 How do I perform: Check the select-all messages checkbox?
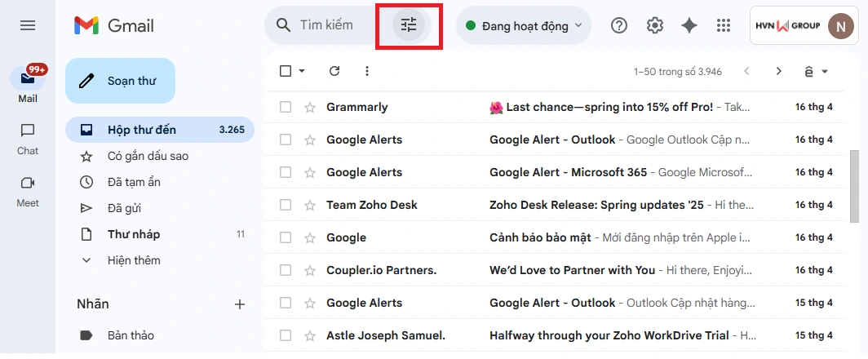click(x=286, y=71)
